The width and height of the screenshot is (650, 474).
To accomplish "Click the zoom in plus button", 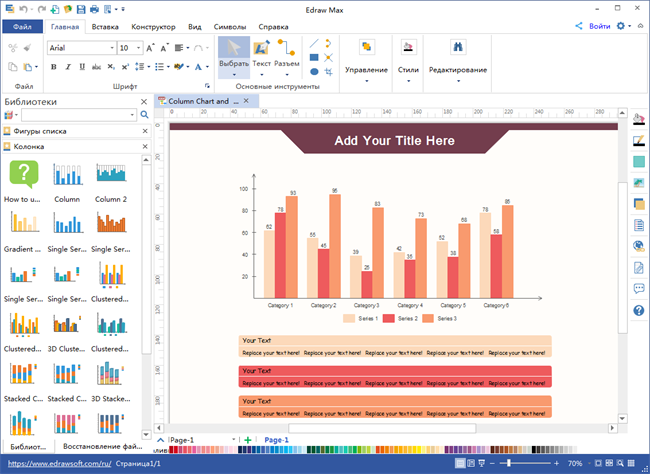I will [x=556, y=463].
